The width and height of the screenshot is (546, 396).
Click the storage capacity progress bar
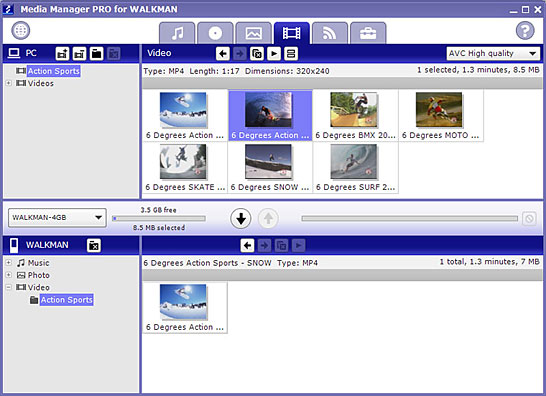[159, 219]
